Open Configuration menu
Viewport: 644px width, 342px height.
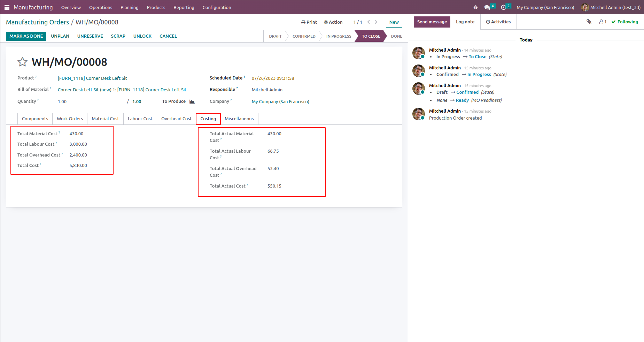[x=217, y=7]
